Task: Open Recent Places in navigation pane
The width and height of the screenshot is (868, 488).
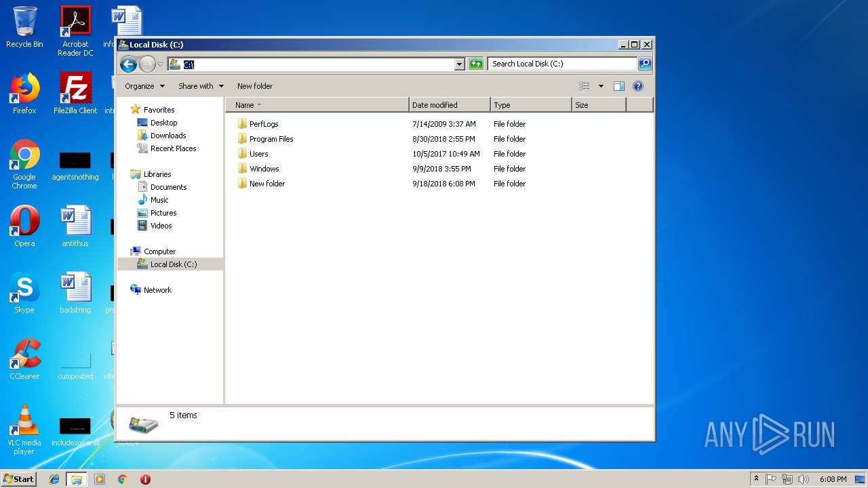Action: click(x=167, y=148)
